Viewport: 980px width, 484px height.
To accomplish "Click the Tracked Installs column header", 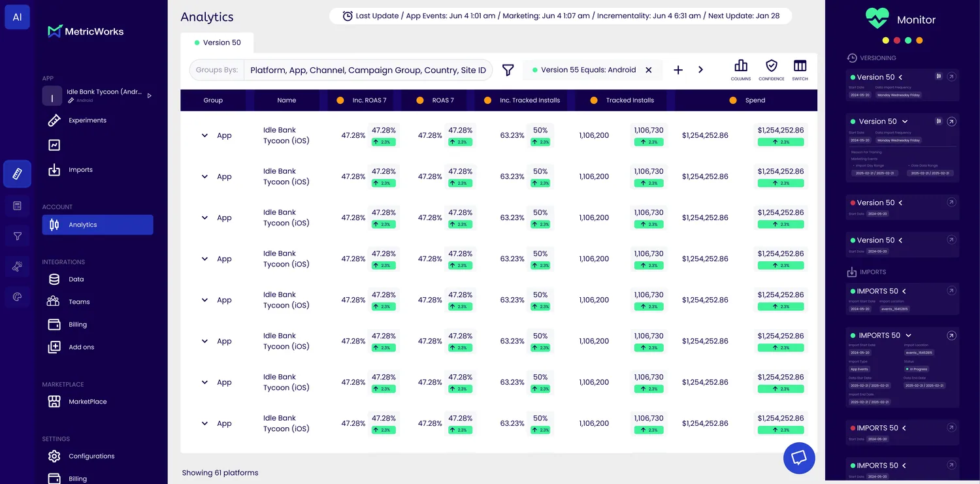I will [624, 101].
